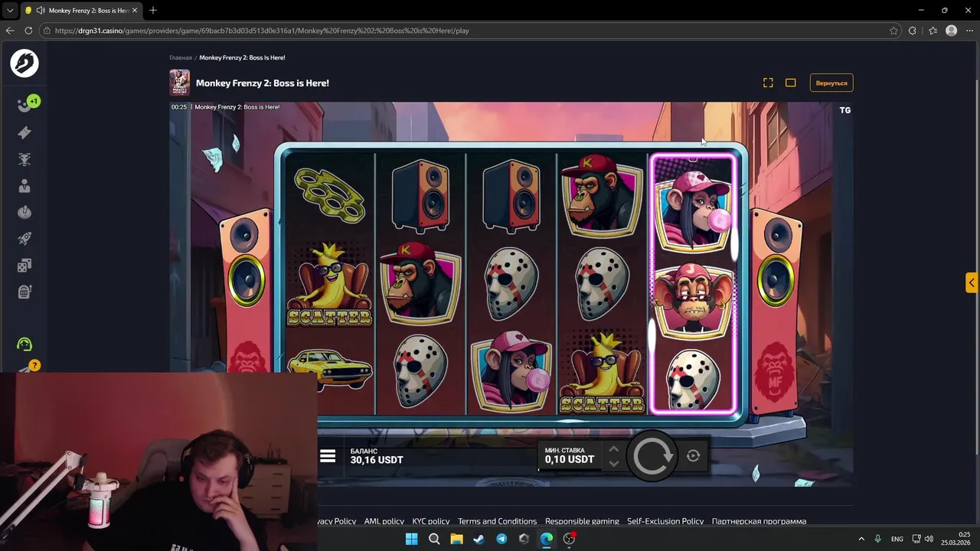Open the ticket icon in sidebar
This screenshot has width=980, height=551.
tap(24, 132)
